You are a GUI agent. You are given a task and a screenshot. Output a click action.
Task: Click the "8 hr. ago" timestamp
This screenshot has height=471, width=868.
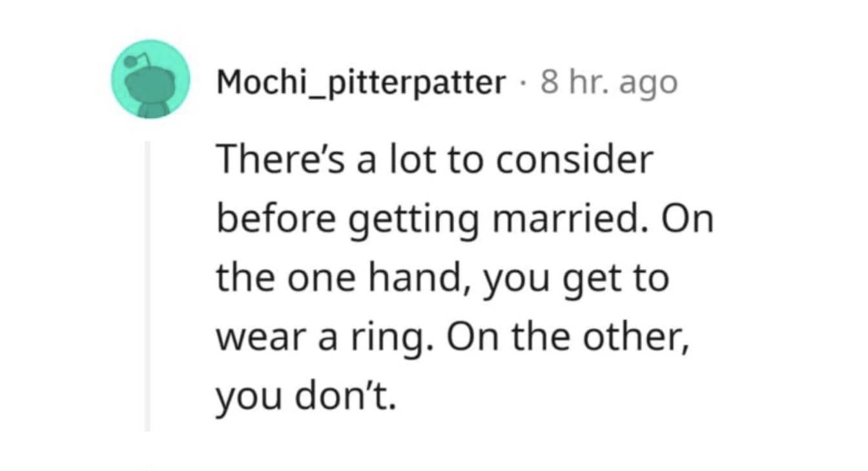click(x=610, y=83)
